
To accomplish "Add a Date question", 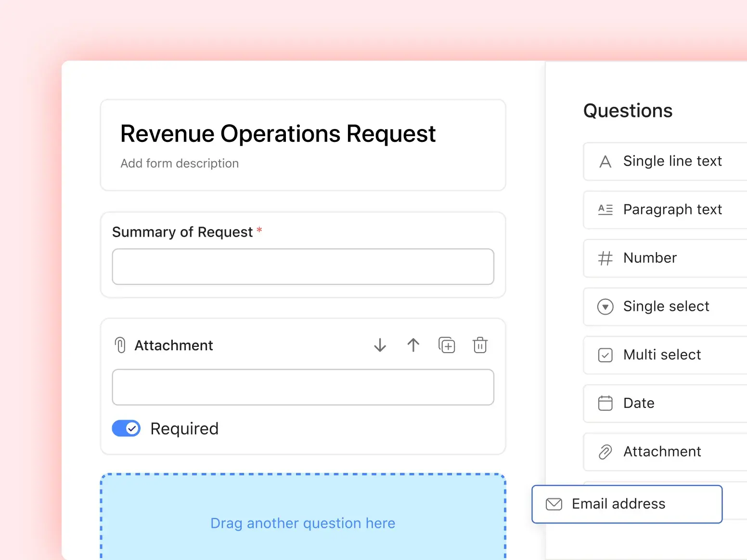I will [665, 403].
